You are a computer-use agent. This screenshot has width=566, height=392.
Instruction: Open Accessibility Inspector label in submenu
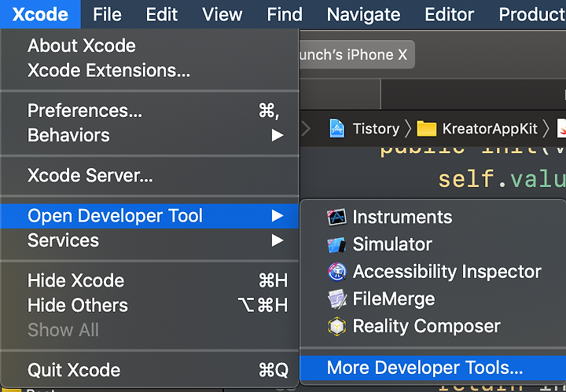point(447,272)
